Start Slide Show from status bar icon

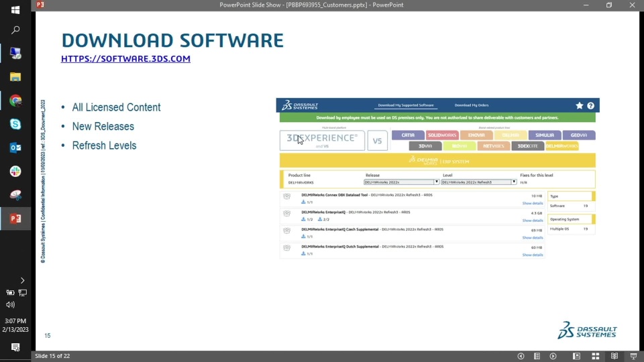click(633, 356)
